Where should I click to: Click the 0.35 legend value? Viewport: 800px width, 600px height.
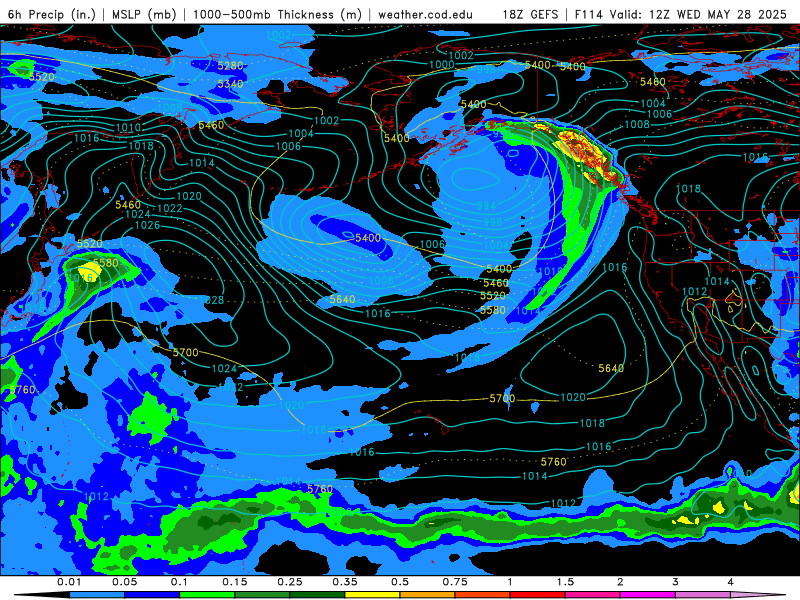345,582
